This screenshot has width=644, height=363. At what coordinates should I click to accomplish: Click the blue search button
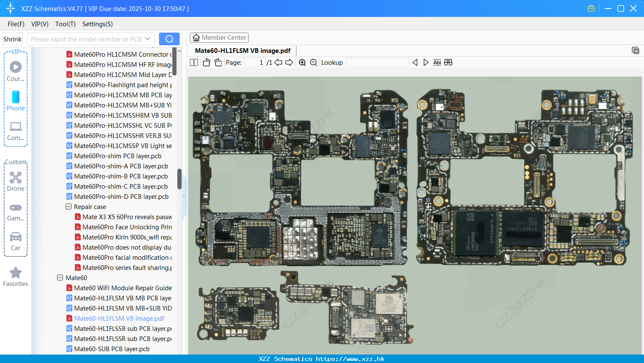tap(169, 39)
